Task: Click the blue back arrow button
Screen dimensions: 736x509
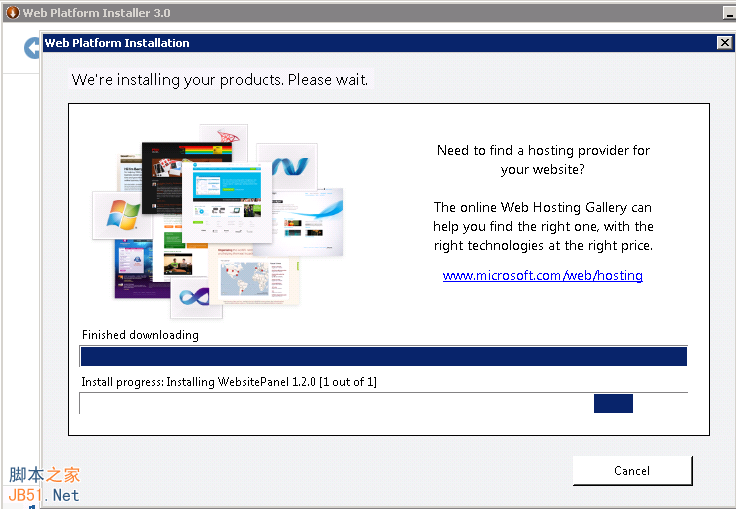Action: [x=33, y=47]
